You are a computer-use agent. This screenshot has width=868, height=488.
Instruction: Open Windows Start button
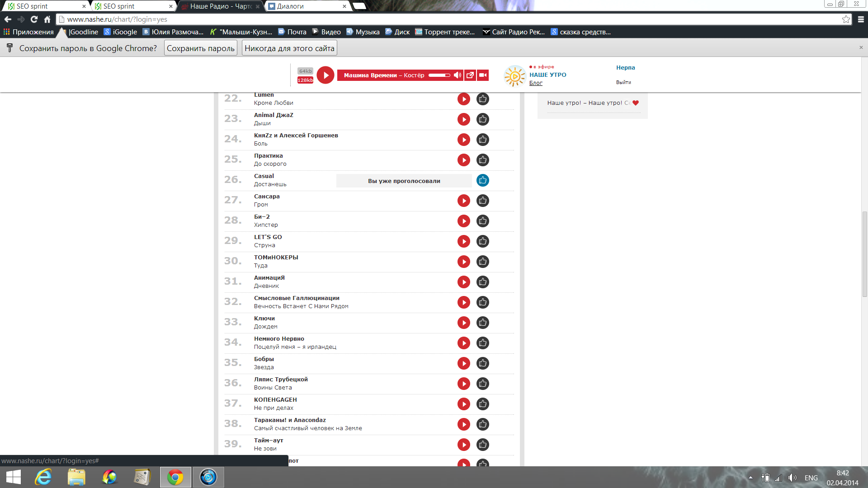[14, 477]
